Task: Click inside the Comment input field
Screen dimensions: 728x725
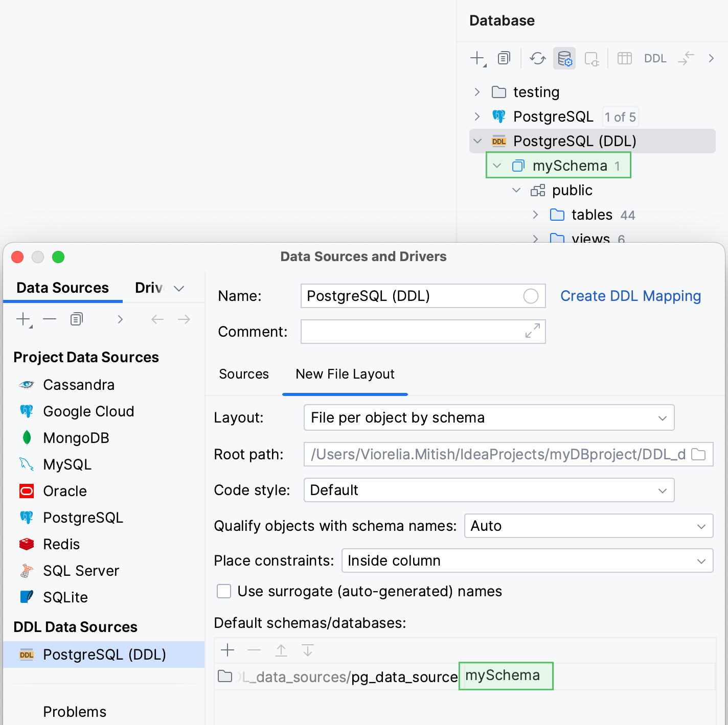Action: pos(423,332)
